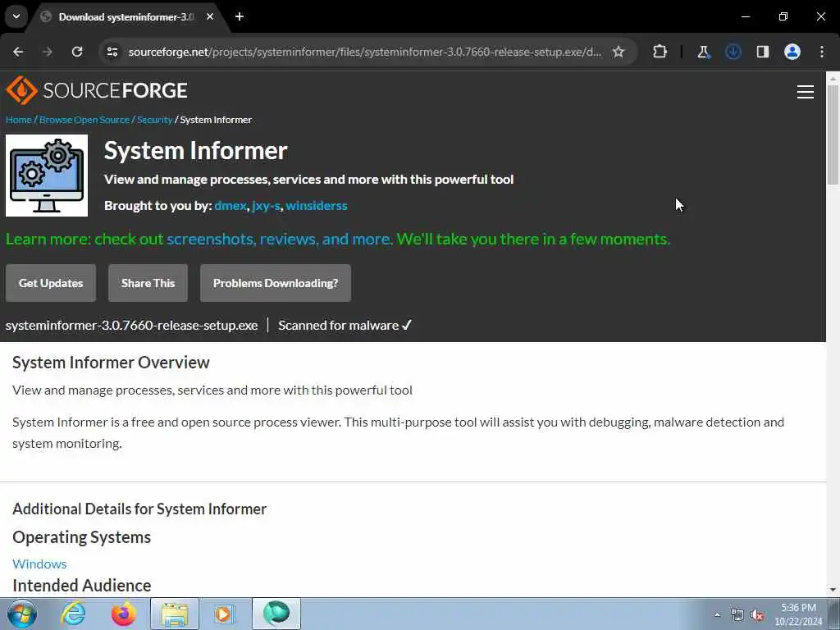Show hidden system tray icons

(717, 614)
